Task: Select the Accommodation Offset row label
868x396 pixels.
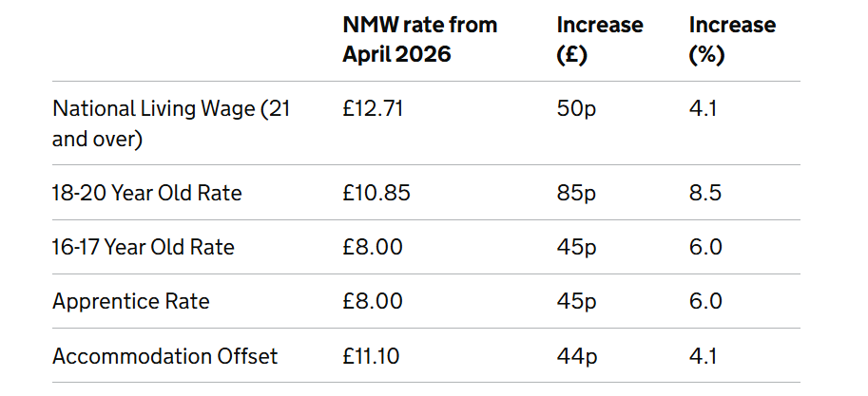Action: [x=165, y=356]
